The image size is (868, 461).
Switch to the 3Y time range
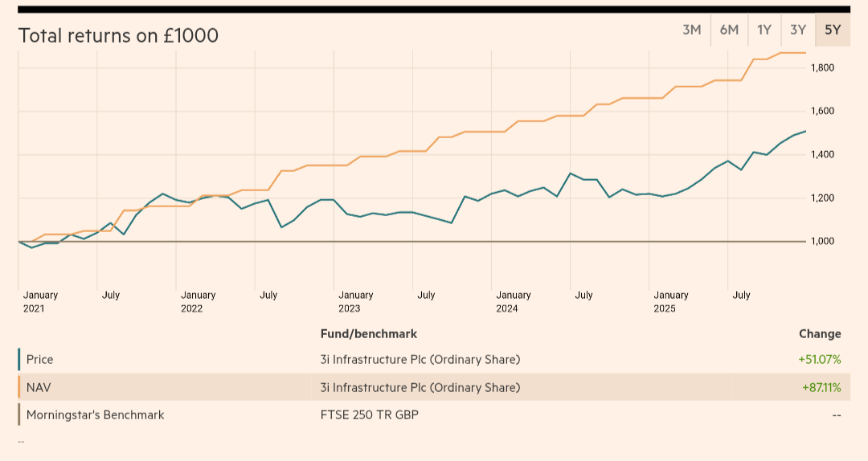pos(798,30)
